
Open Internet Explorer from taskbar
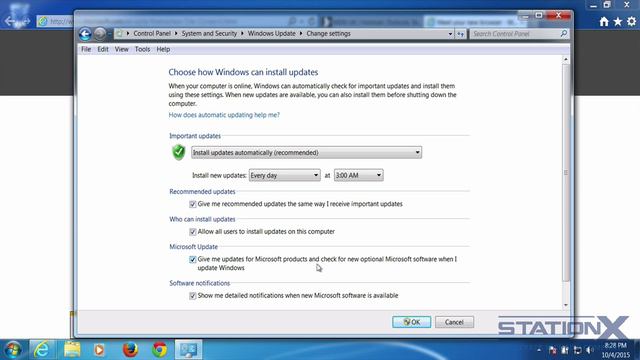click(42, 350)
